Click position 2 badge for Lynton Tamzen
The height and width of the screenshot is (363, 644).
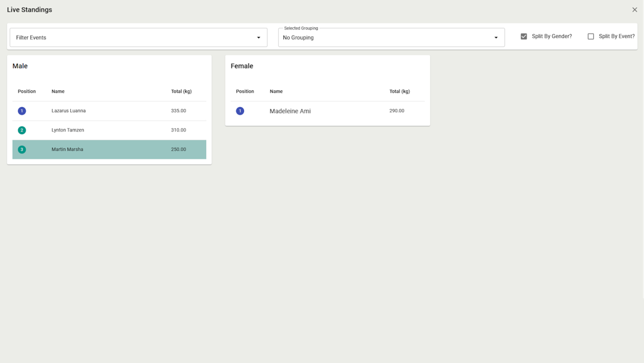click(x=22, y=130)
